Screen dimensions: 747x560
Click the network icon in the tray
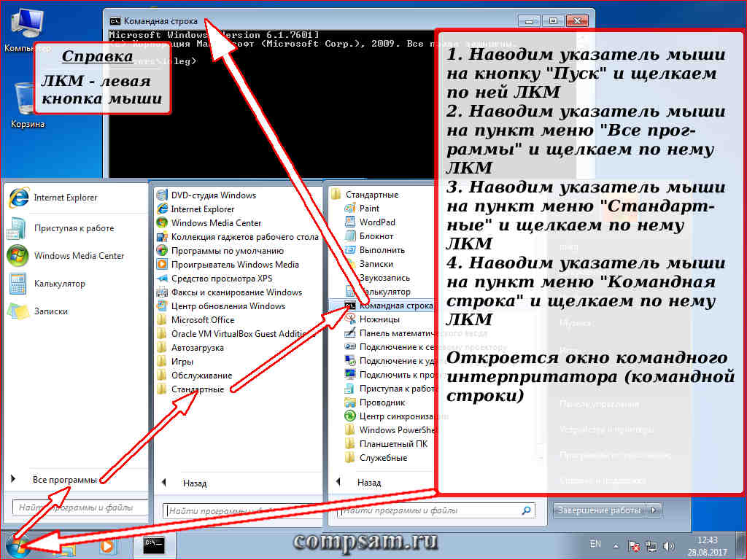(651, 546)
